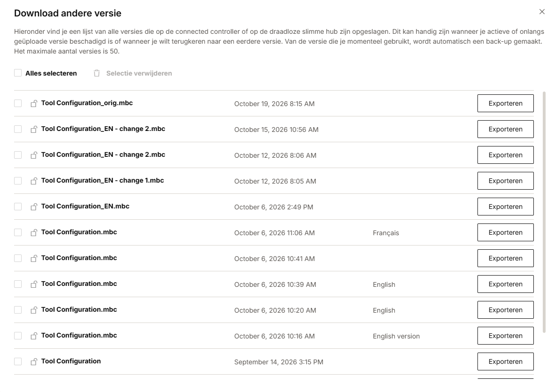The image size is (555, 392).
Task: Select the Tool Configuration_orig.mbc checkbox
Action: click(x=18, y=103)
